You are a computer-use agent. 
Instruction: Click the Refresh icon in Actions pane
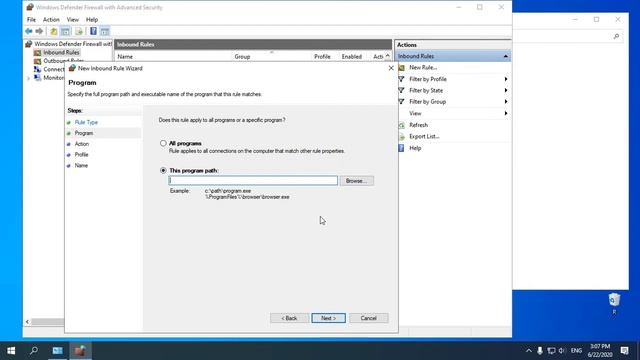(x=402, y=125)
